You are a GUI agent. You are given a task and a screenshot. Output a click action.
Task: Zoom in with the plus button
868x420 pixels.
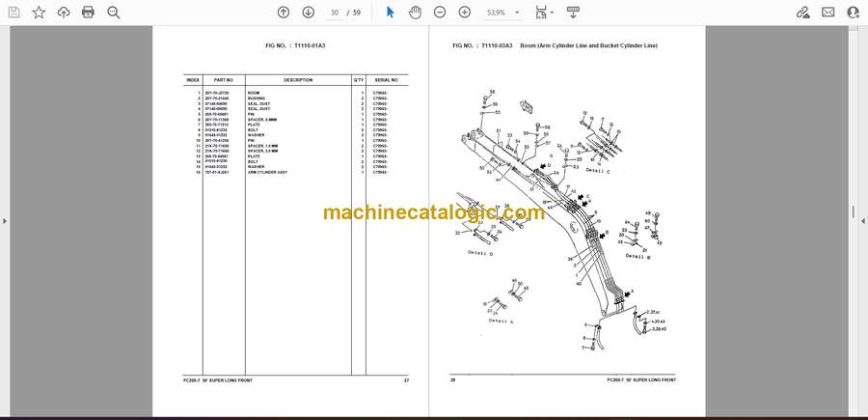(x=465, y=13)
